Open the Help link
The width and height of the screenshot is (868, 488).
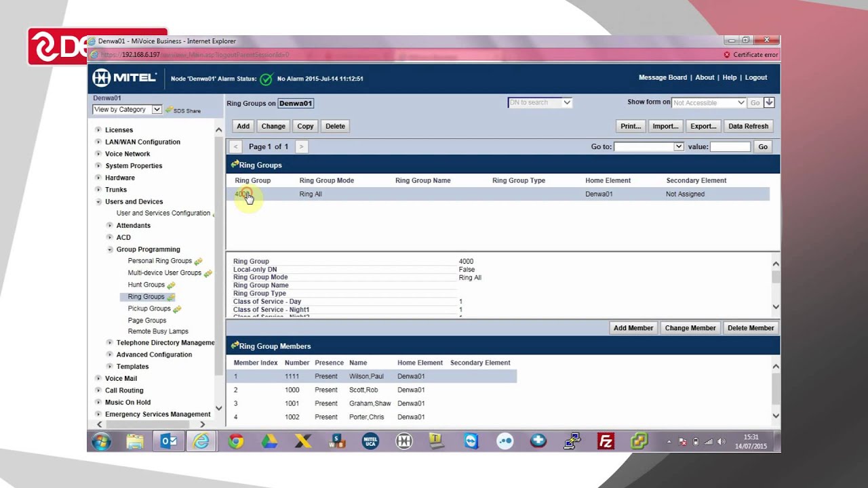point(730,77)
